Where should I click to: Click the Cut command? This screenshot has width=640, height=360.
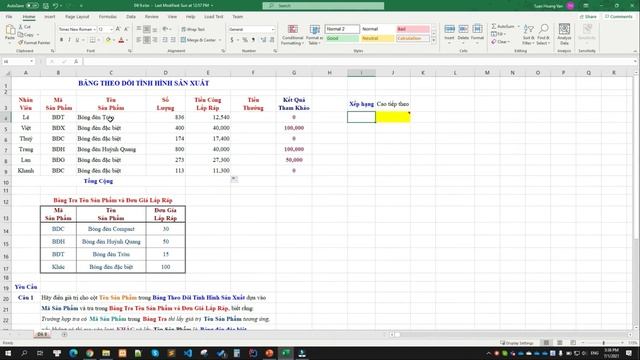click(x=24, y=27)
